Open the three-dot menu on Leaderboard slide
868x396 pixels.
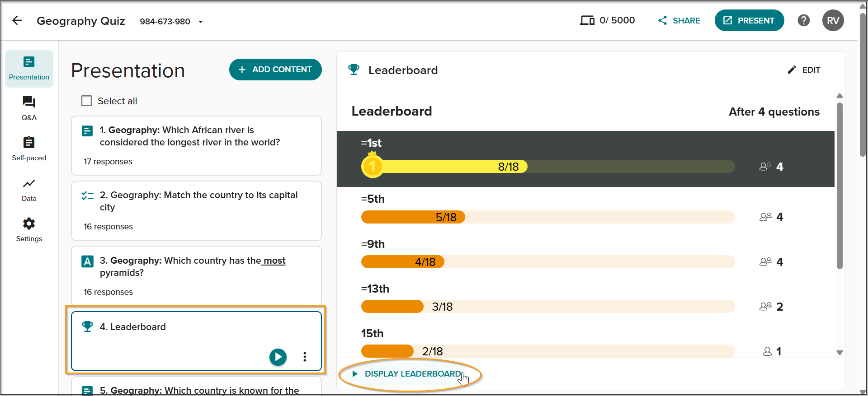305,357
